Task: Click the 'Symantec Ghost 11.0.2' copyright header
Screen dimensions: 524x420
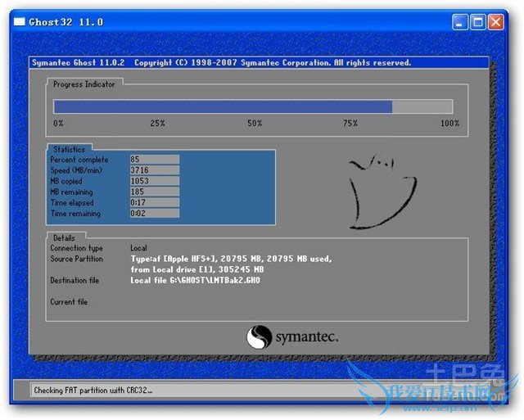Action: [x=222, y=62]
